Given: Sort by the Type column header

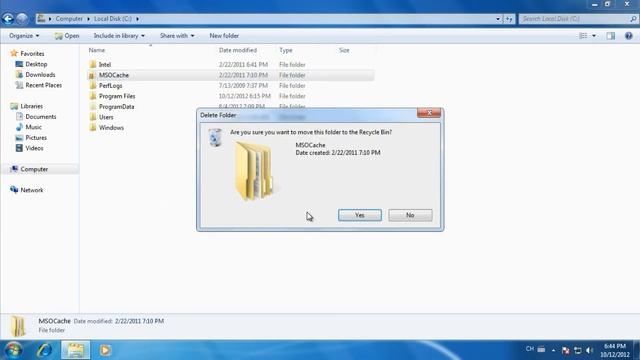Looking at the screenshot, I should click(286, 50).
